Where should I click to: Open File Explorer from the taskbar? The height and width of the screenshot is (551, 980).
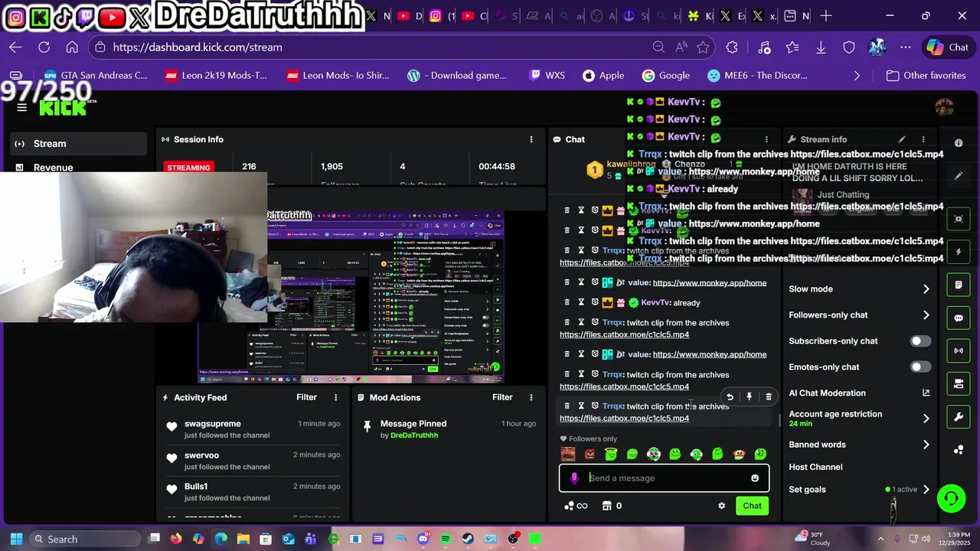point(243,539)
